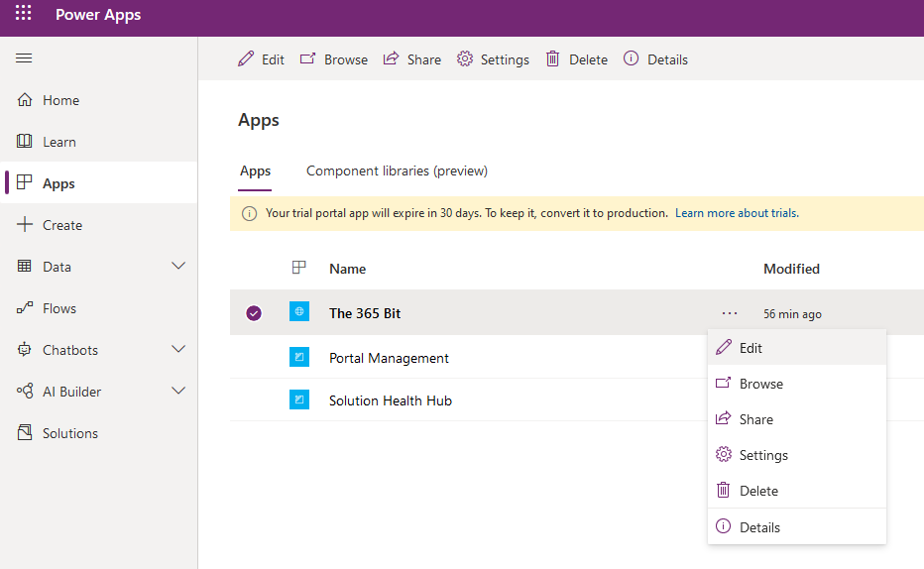Click the Chatbots bot icon in sidebar

[x=24, y=349]
